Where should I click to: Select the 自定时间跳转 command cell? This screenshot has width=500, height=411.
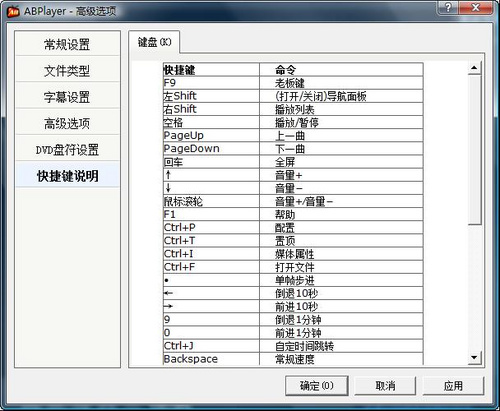click(x=341, y=346)
